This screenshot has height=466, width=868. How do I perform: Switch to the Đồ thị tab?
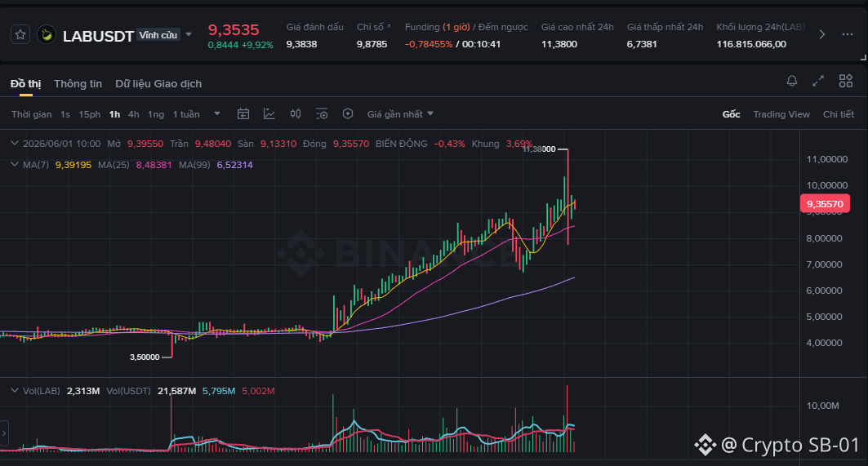coord(25,83)
